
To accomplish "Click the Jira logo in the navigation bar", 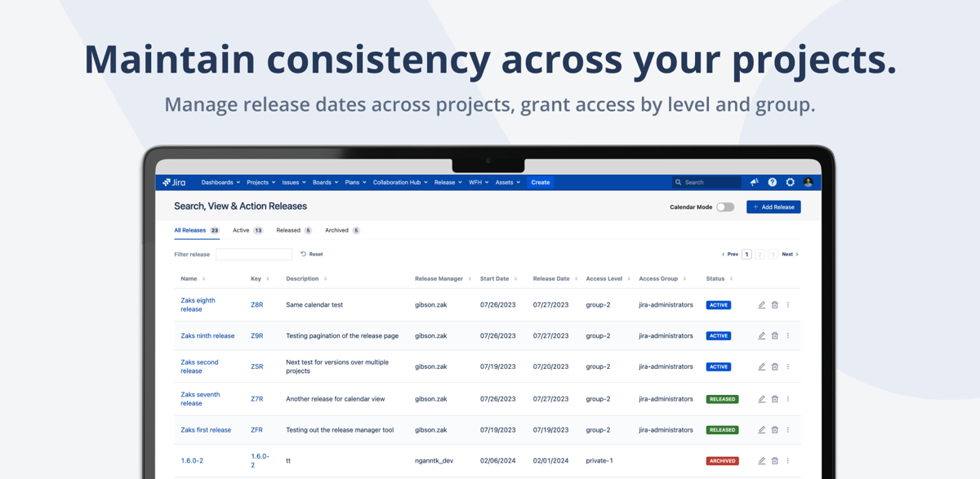I will pos(176,182).
